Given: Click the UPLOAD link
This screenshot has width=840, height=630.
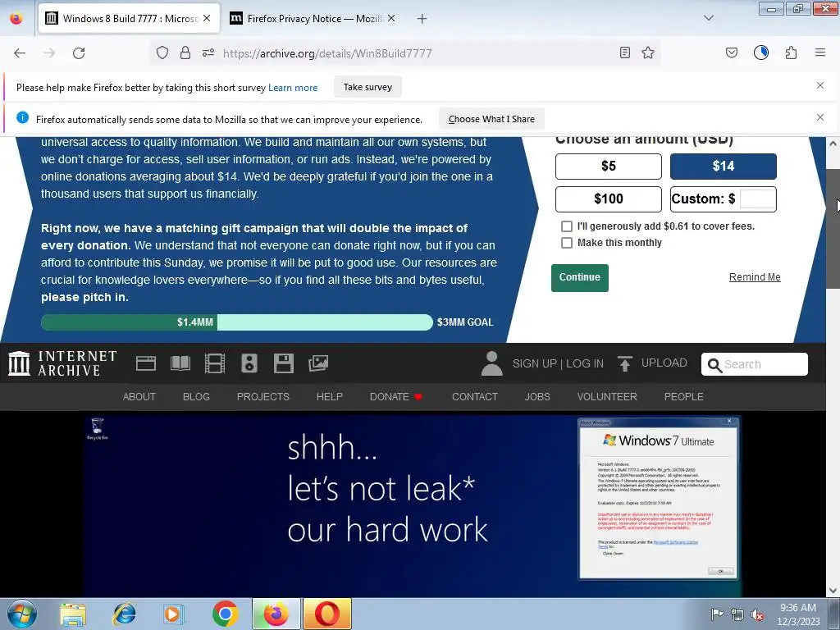Looking at the screenshot, I should pyautogui.click(x=652, y=363).
